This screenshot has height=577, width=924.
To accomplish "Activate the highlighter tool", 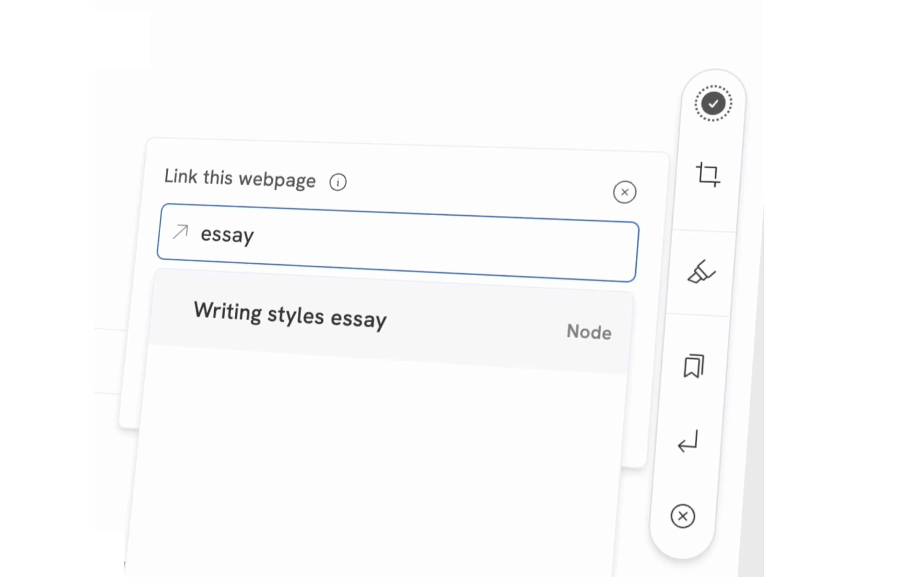I will [x=701, y=273].
